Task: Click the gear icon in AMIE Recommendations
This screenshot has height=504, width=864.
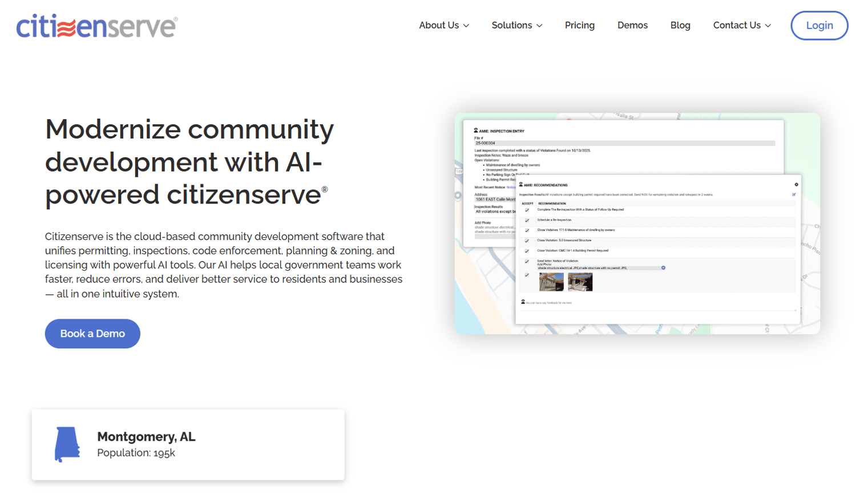Action: pos(796,185)
